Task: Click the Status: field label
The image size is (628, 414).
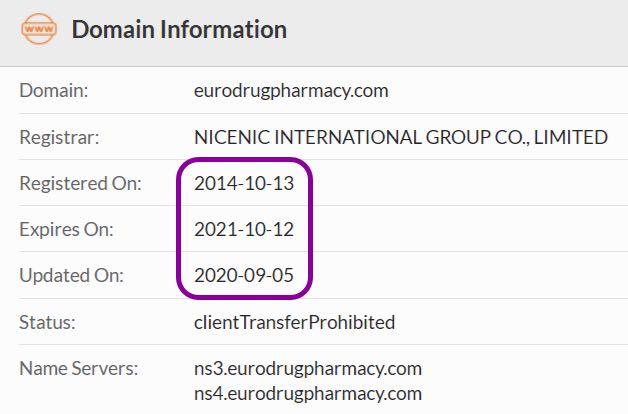Action: click(x=47, y=322)
